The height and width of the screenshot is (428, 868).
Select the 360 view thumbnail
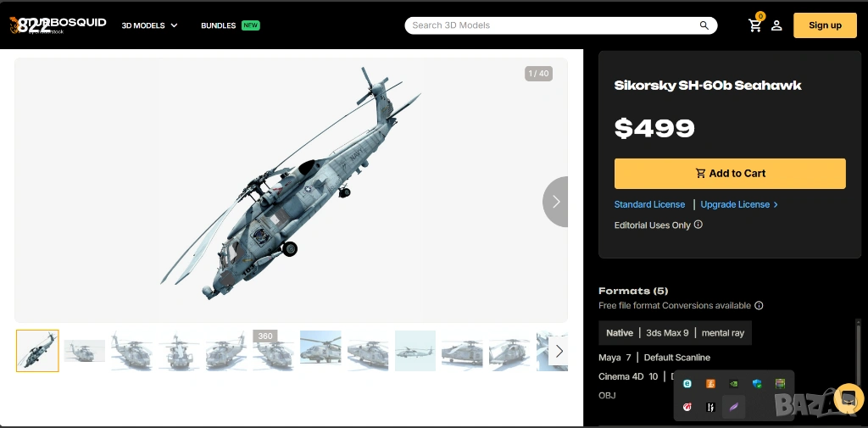273,350
